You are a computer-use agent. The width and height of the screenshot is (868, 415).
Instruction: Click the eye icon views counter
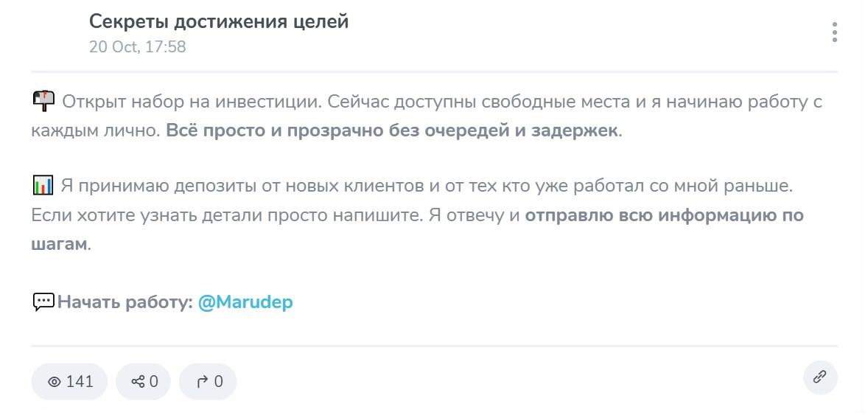point(69,382)
